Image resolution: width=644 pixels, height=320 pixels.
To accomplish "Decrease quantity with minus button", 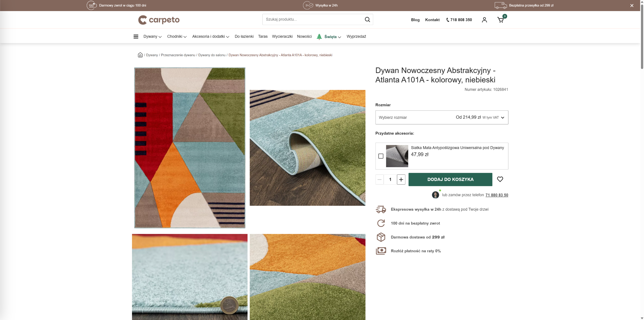I will [379, 180].
